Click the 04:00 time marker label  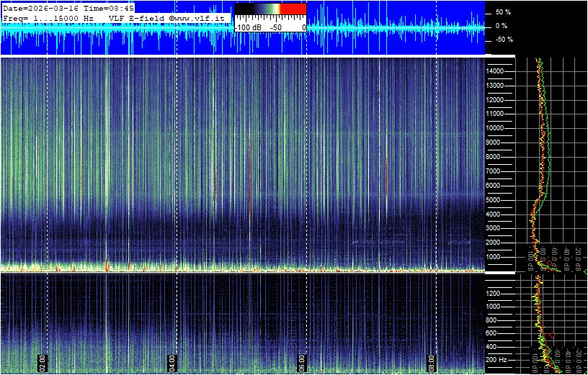(171, 361)
